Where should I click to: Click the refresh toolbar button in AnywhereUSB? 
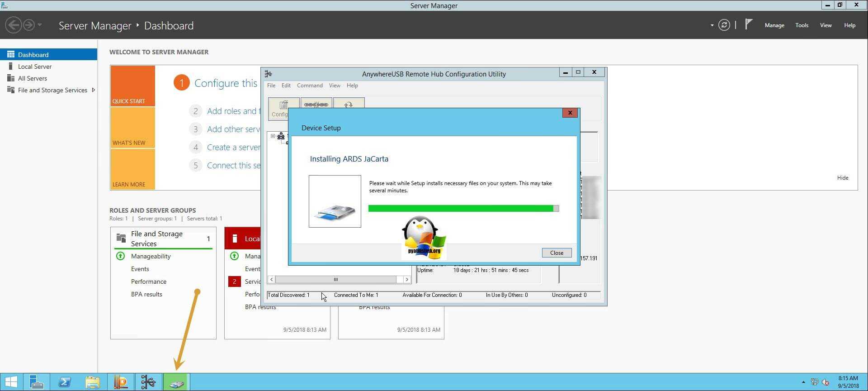[x=349, y=105]
